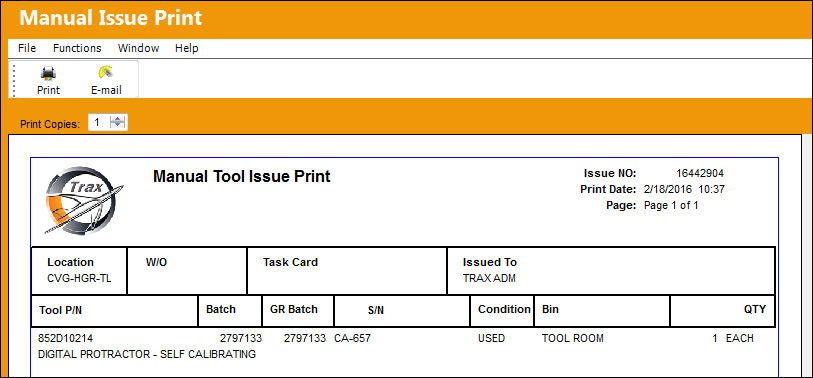Click the E-mail toolbar icon
The image size is (813, 378).
tap(106, 73)
